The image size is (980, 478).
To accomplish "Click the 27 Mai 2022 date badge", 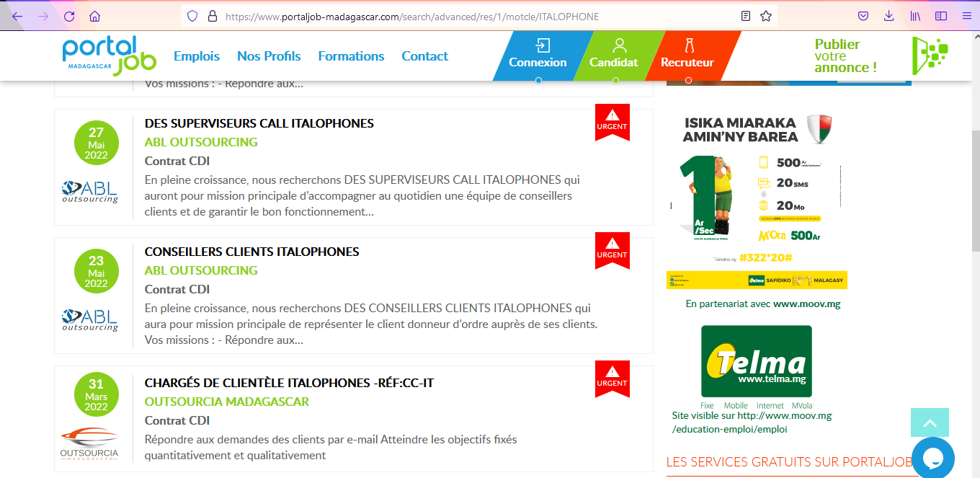I will coord(96,143).
